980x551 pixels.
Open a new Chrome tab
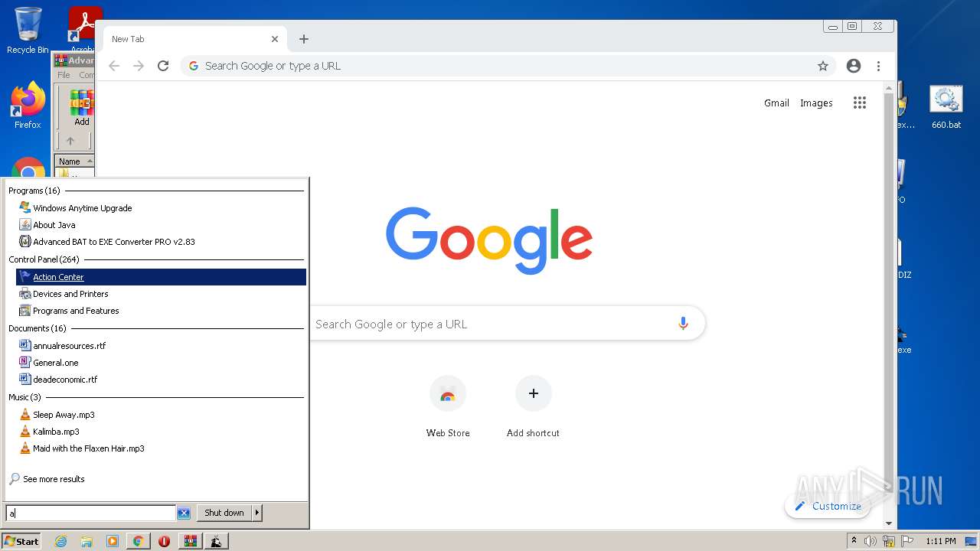pyautogui.click(x=304, y=39)
